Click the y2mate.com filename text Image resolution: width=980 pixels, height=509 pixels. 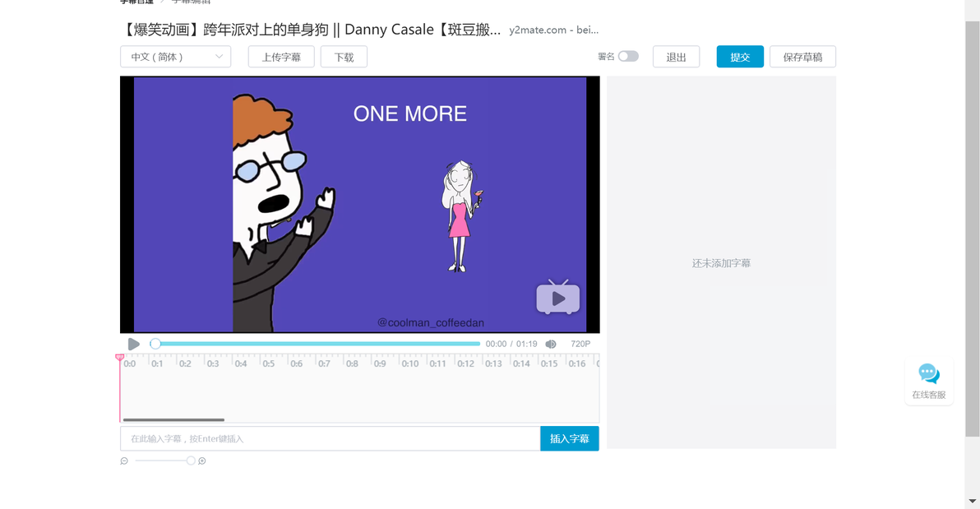pos(554,30)
